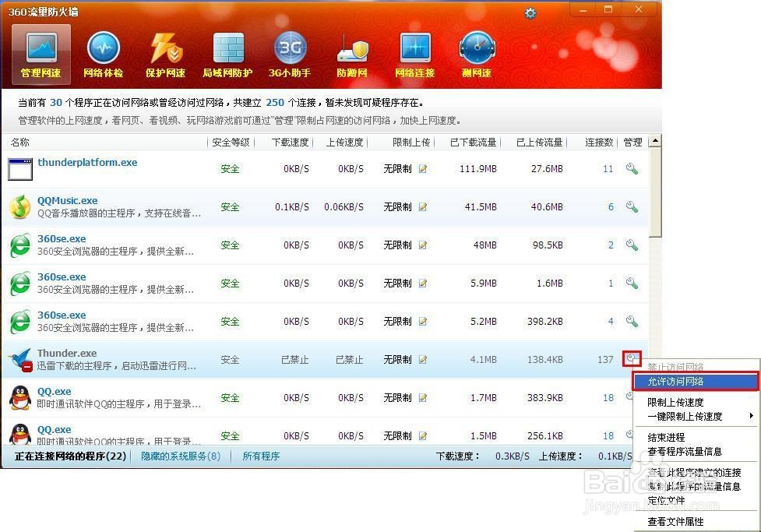Choose 查看文件属性 in the context menu
The height and width of the screenshot is (532, 761).
675,522
